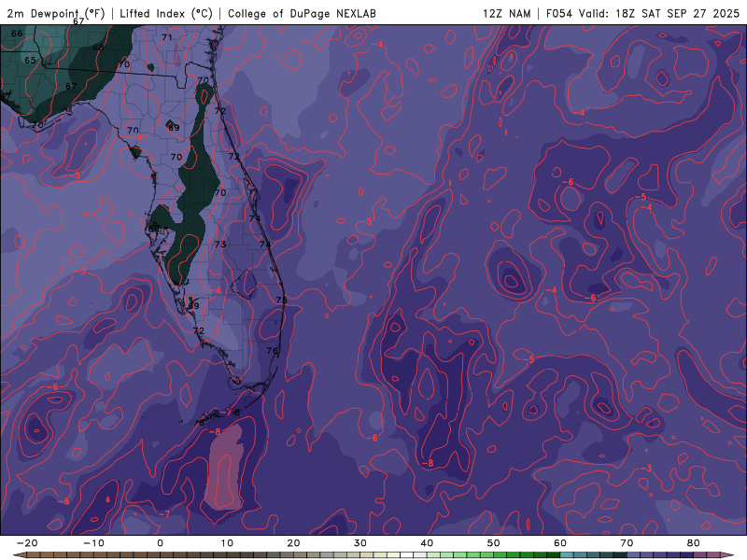Image resolution: width=747 pixels, height=560 pixels.
Task: Click the -10 label on the color scale
Action: coord(93,543)
